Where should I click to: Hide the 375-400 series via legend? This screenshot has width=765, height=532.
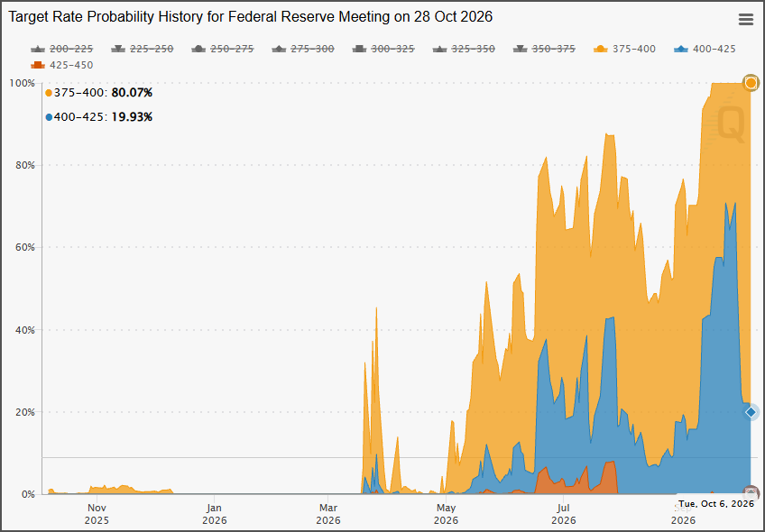624,49
